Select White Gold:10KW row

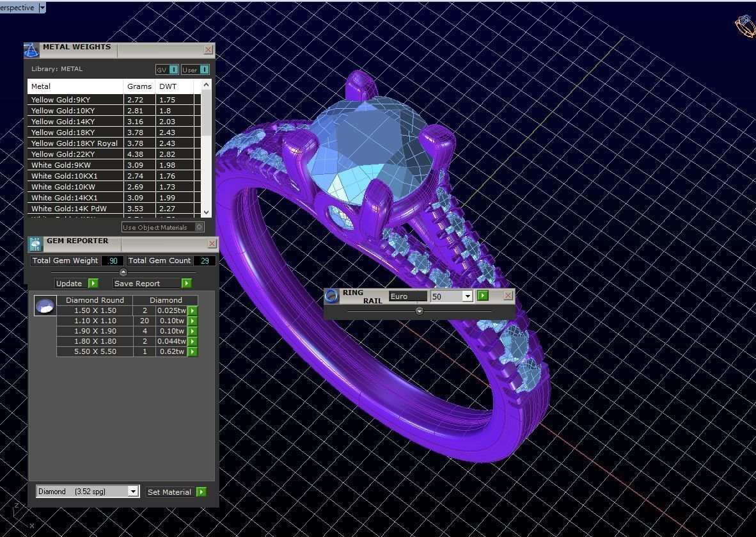pos(114,187)
